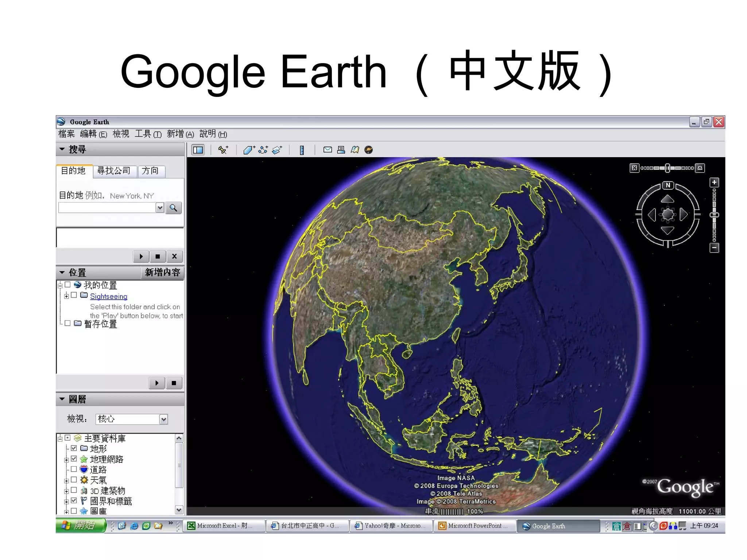Open the 編輯 (E) menu
Viewport: 747px width, 560px height.
[x=93, y=134]
